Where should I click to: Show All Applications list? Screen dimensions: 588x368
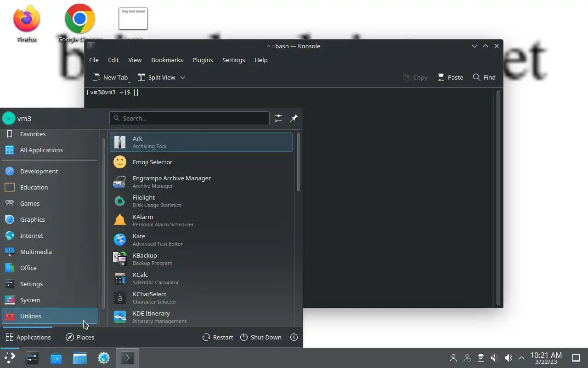tap(50, 150)
